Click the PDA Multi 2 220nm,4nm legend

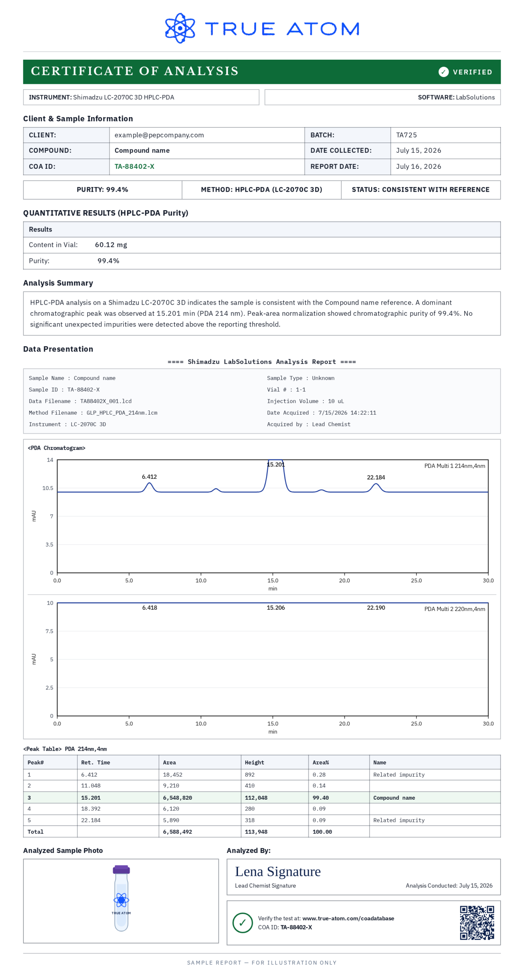[x=454, y=609]
